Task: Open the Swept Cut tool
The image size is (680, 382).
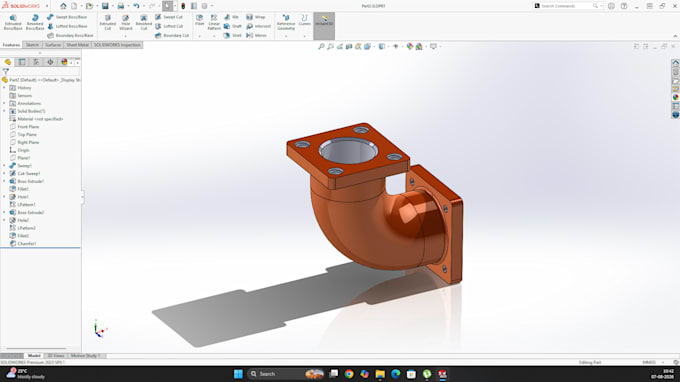Action: 169,17
